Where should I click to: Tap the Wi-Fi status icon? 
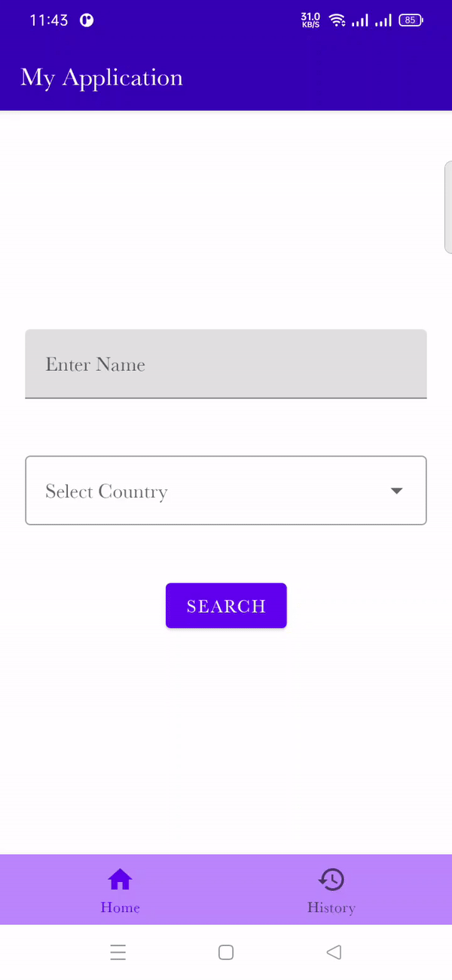click(337, 20)
